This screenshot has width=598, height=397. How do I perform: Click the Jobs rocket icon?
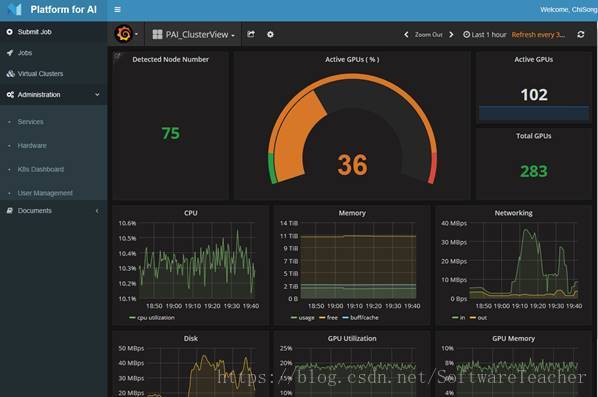pyautogui.click(x=10, y=53)
